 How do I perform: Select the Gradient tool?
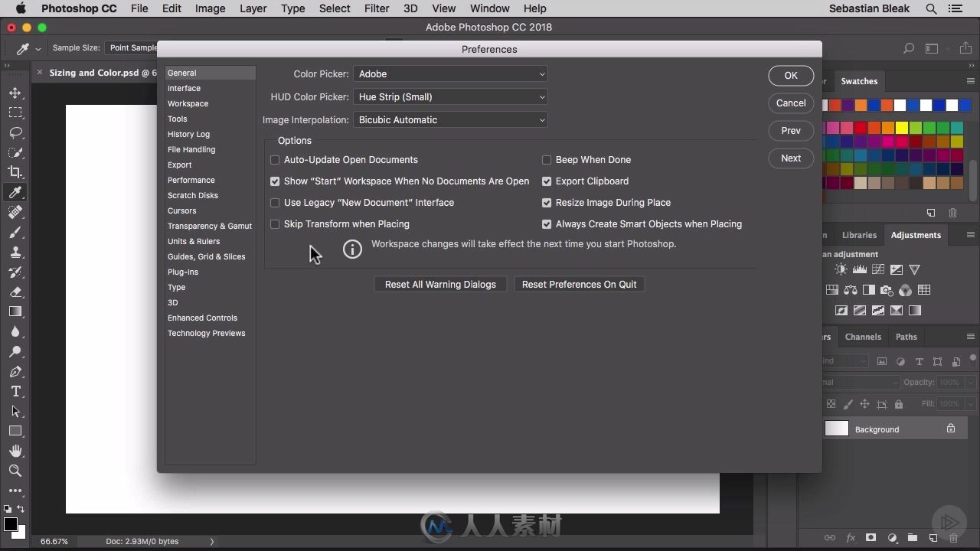pos(15,311)
